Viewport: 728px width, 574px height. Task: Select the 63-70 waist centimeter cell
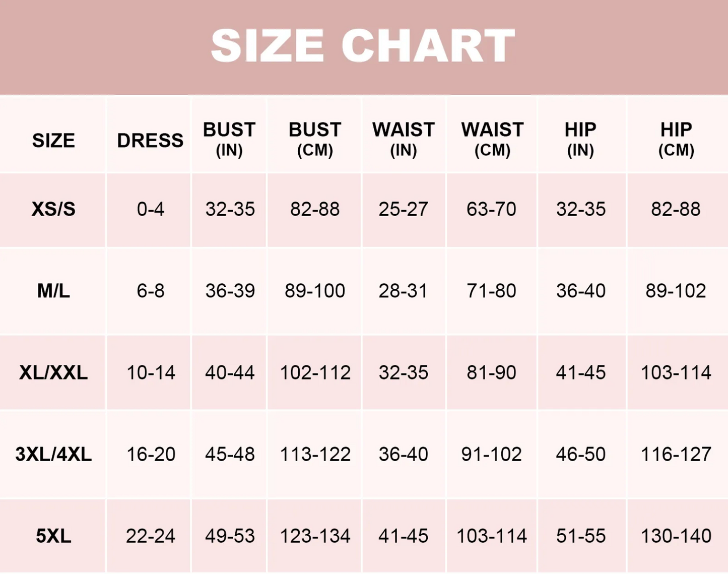491,209
